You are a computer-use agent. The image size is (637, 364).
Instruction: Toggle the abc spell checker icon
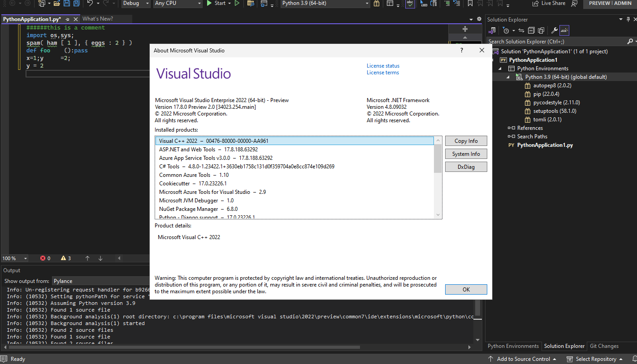pos(410,4)
